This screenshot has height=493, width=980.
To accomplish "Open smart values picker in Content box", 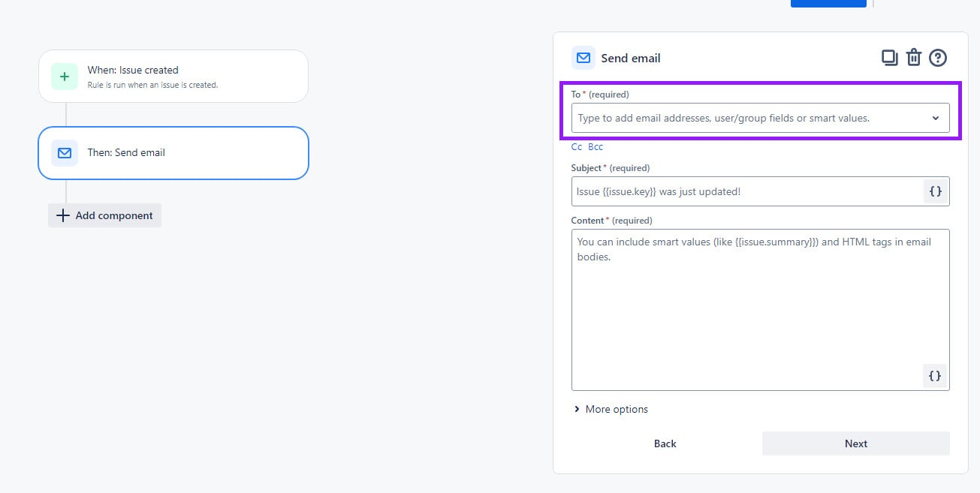I will (935, 376).
